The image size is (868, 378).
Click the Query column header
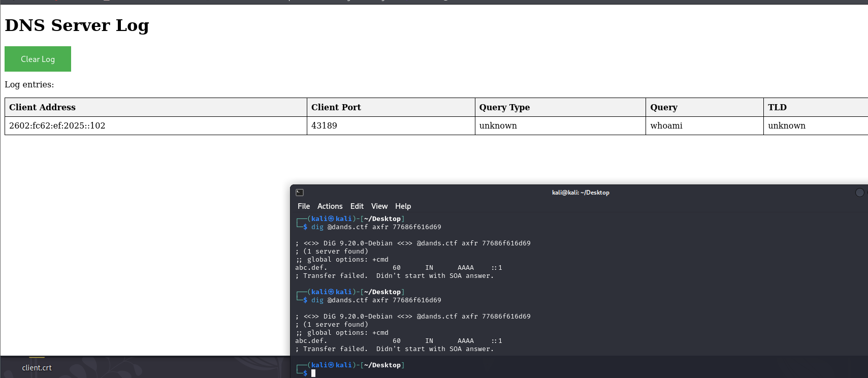click(x=663, y=107)
